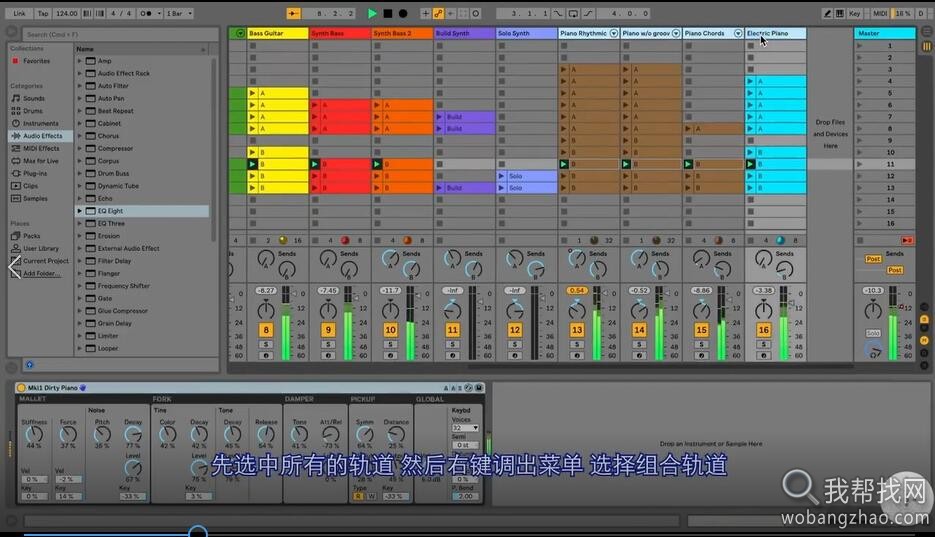Click the Master volume meter fader
This screenshot has width=935, height=537.
[893, 323]
